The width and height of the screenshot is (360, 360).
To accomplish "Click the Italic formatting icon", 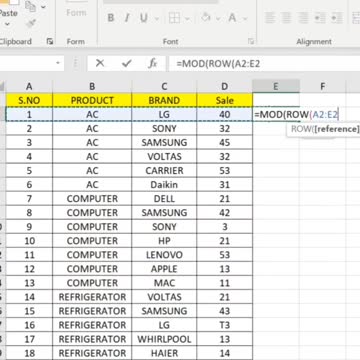I will tap(127, 18).
